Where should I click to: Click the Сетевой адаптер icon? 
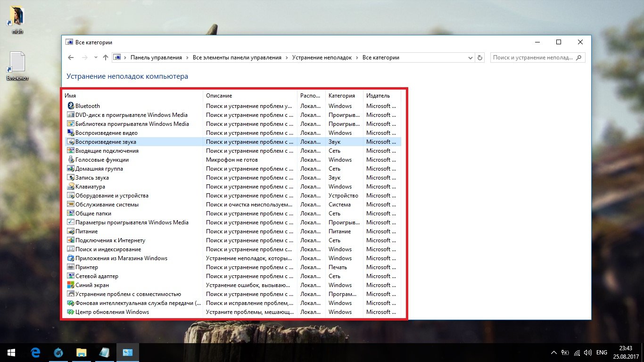(71, 276)
